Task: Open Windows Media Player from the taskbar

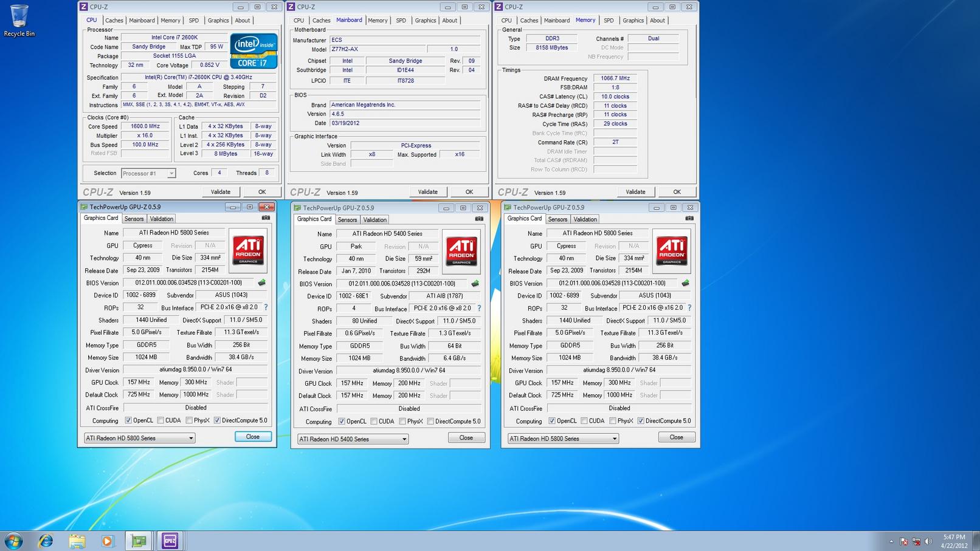Action: pos(107,541)
